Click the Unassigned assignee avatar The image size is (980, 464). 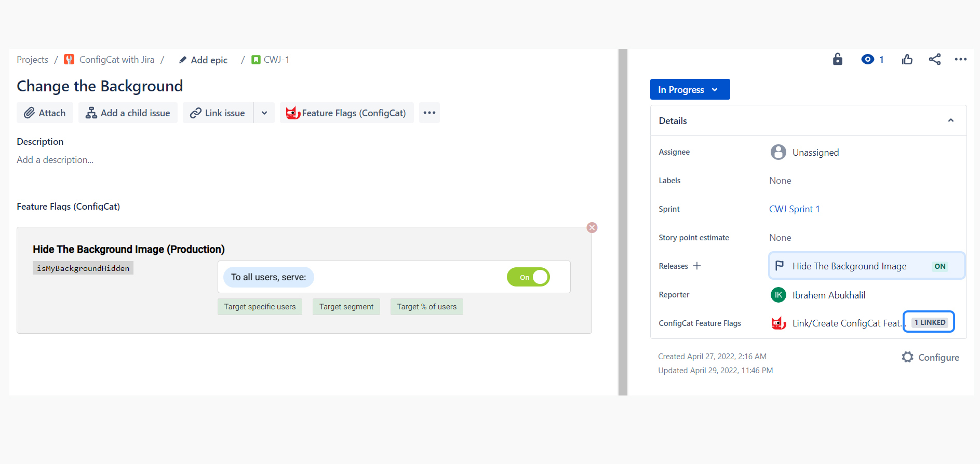pyautogui.click(x=778, y=152)
